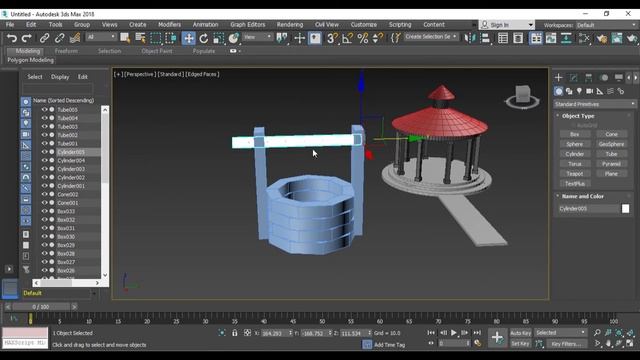Open the Curve Editor icon
This screenshot has height=360, width=640.
[x=551, y=38]
